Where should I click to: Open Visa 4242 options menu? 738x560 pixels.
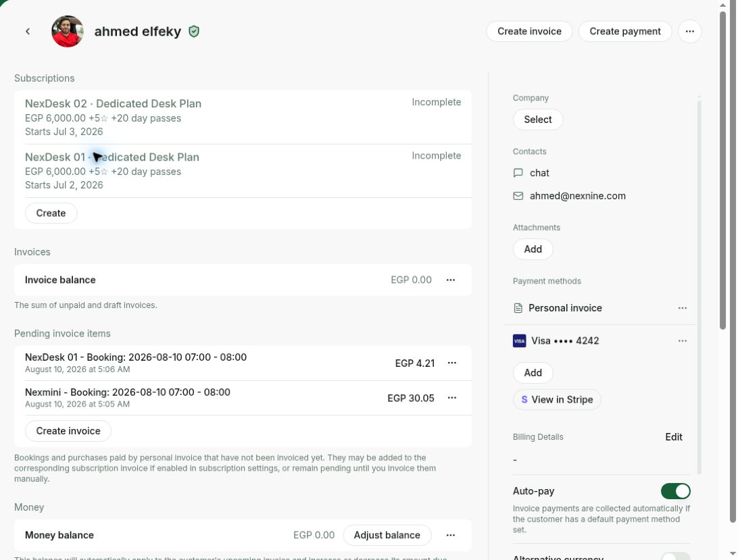click(682, 340)
